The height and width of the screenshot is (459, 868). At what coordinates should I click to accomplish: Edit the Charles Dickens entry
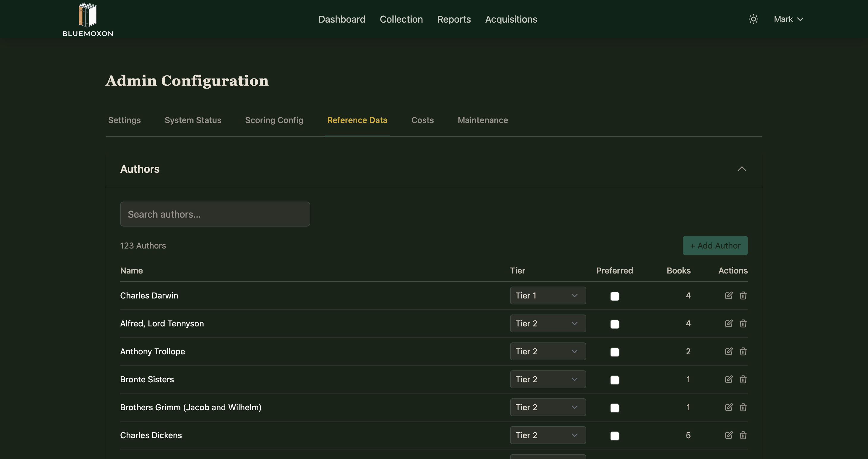[729, 436]
